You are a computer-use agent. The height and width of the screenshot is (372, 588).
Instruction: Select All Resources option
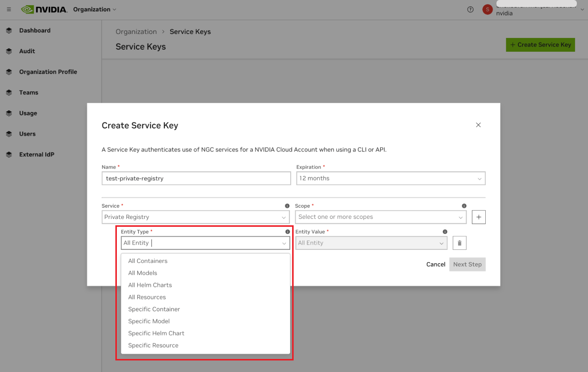coord(205,297)
